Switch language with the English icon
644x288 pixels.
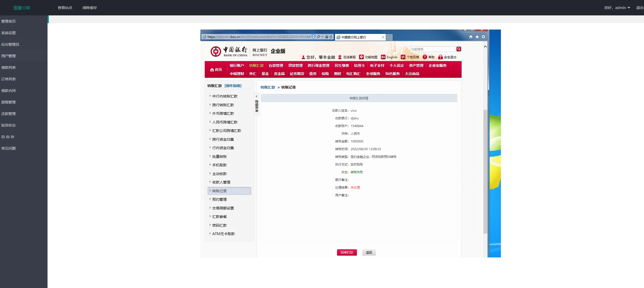[x=384, y=57]
